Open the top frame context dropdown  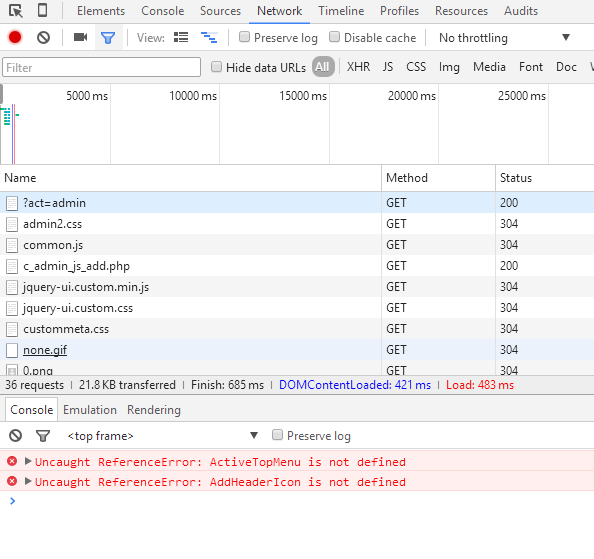(x=162, y=436)
